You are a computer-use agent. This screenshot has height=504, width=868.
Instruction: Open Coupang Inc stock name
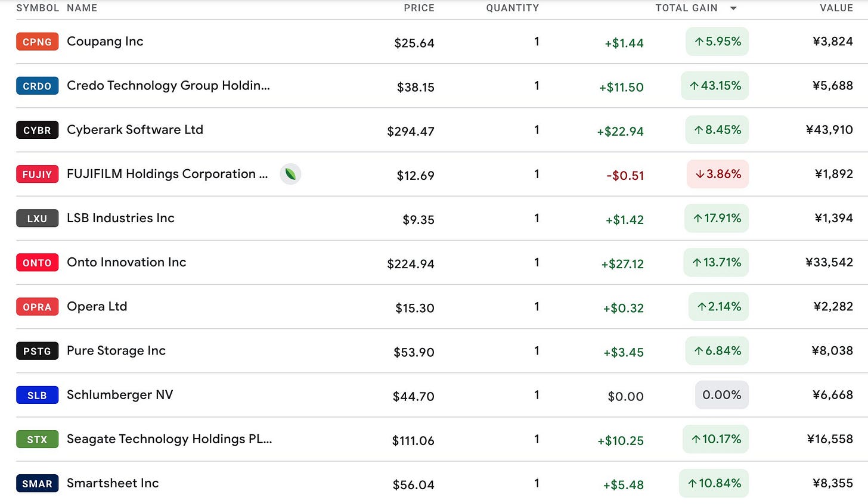(x=105, y=42)
